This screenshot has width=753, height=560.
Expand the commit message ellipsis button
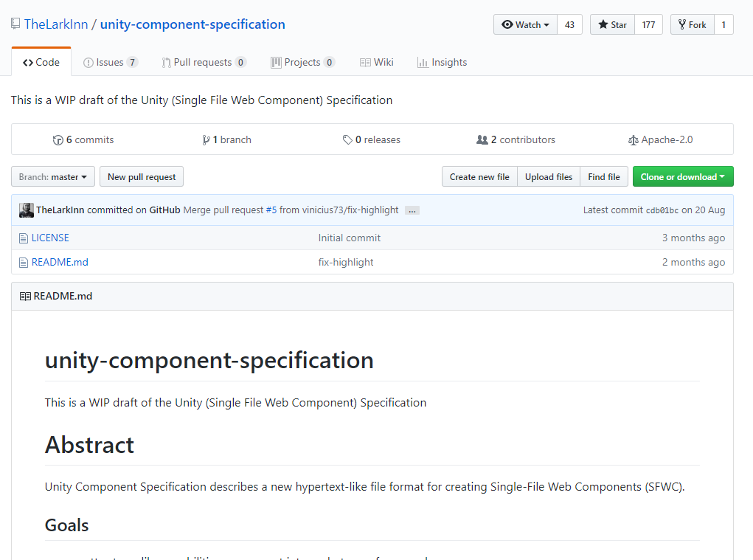[412, 210]
